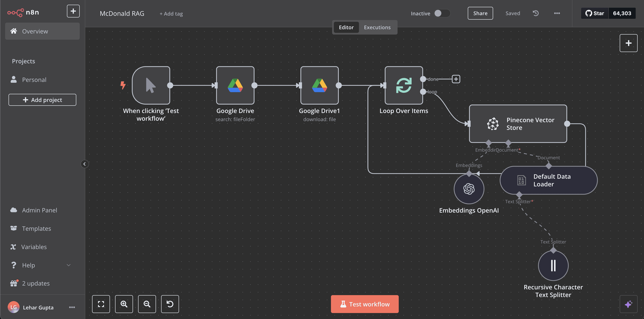Click Add tag
The image size is (644, 319).
(171, 14)
